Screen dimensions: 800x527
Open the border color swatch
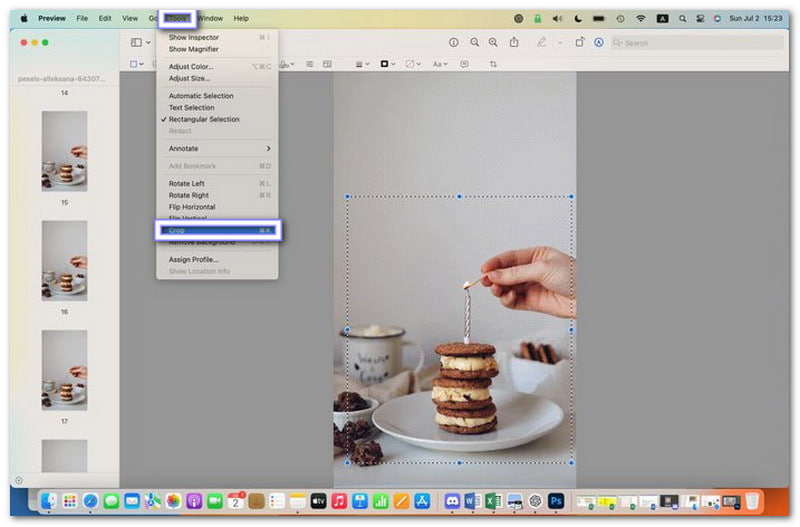point(386,64)
